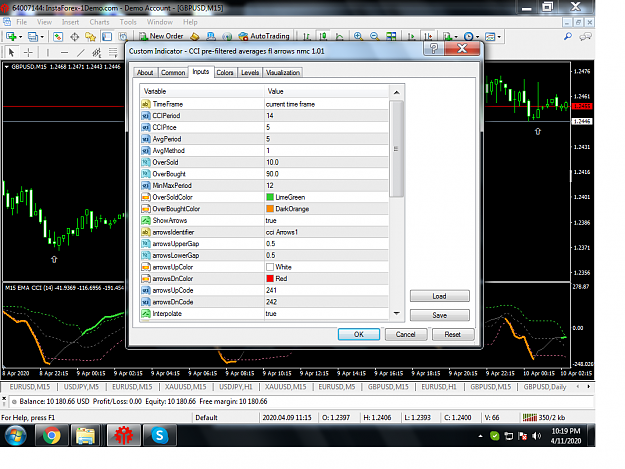Open the New Chart icon dropdown arrow
This screenshot has width=625, height=469.
coord(20,37)
